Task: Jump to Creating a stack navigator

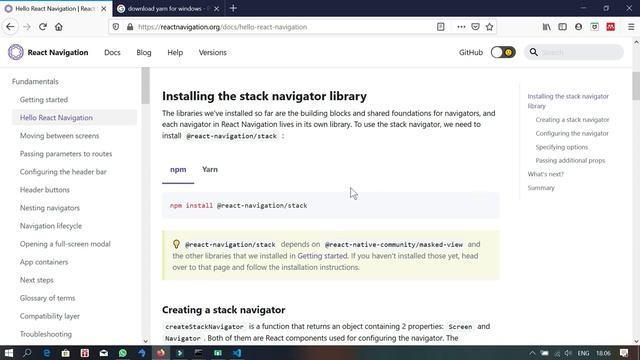Action: 572,120
